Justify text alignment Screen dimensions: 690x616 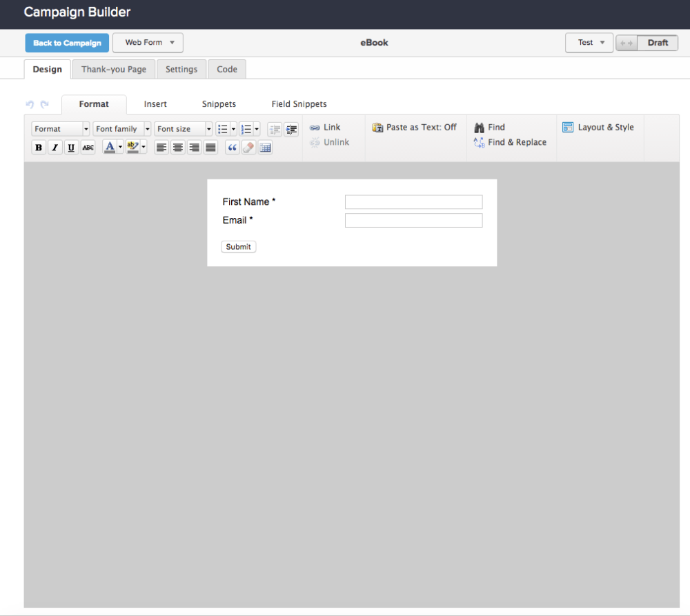point(210,148)
